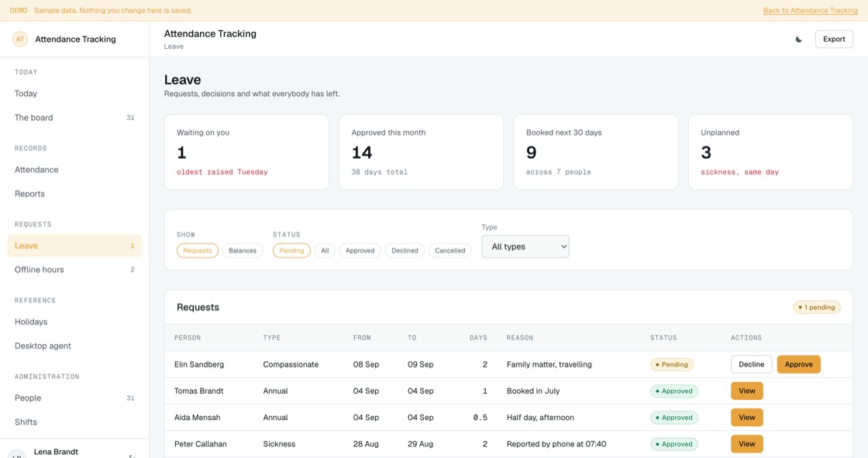Filter status by Pending
The height and width of the screenshot is (458, 868).
click(291, 251)
